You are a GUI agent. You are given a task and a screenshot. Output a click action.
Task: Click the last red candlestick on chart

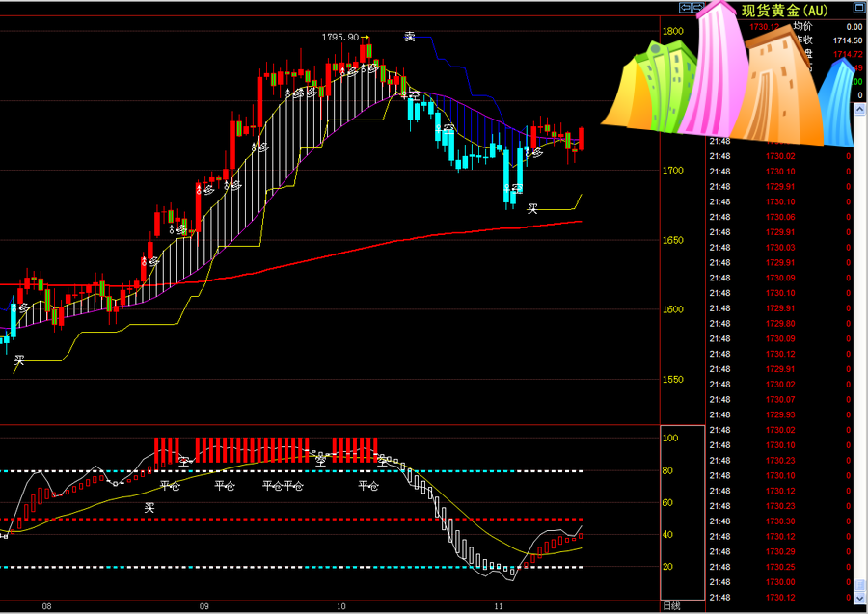pyautogui.click(x=582, y=138)
